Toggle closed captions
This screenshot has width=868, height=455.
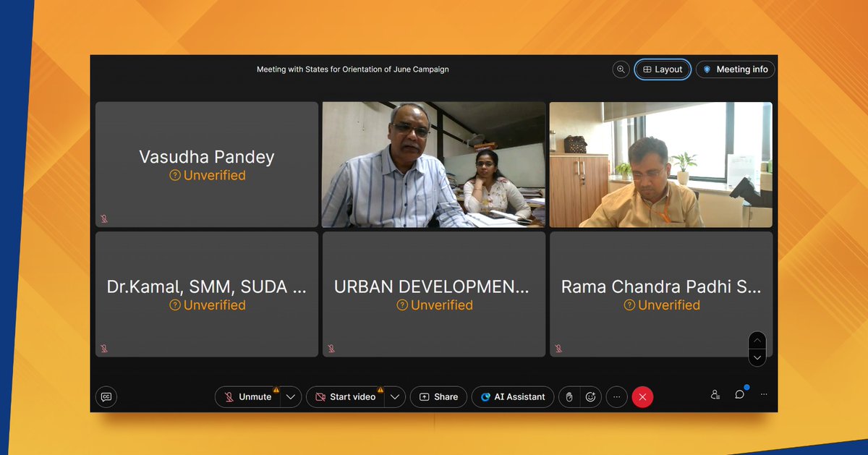(x=106, y=396)
